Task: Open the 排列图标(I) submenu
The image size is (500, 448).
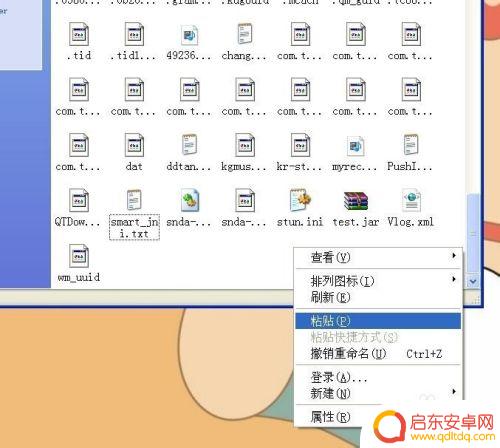Action: tap(378, 281)
